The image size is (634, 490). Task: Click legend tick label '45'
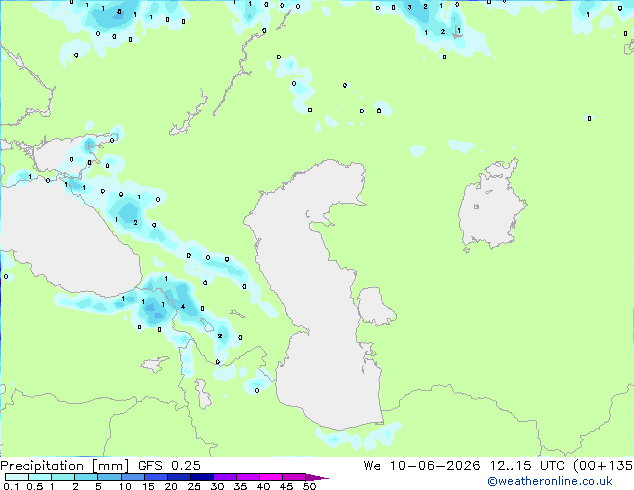click(286, 486)
